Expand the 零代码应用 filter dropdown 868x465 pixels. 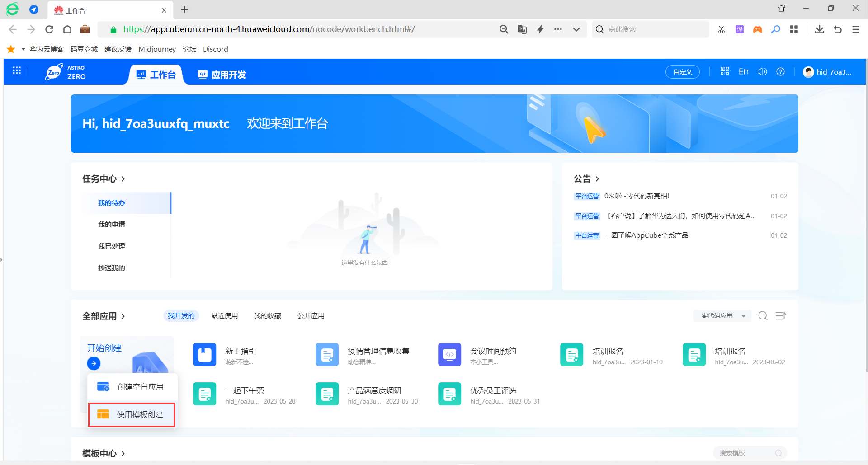click(x=722, y=316)
